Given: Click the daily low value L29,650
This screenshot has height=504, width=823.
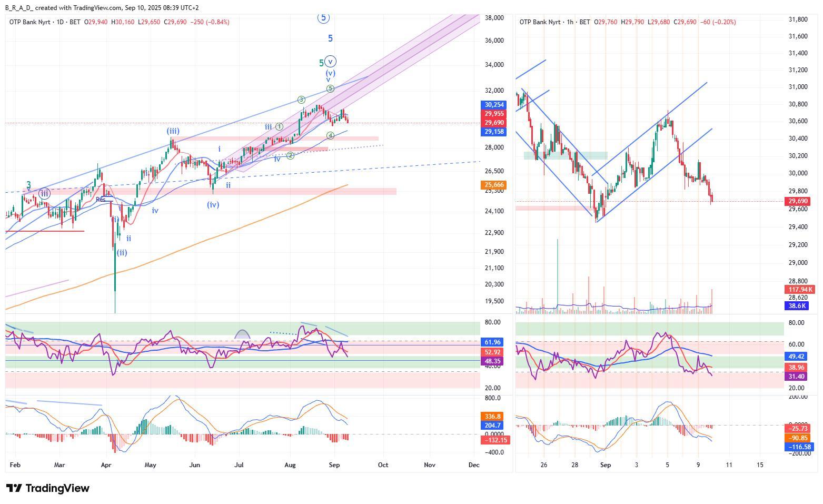Looking at the screenshot, I should (149, 22).
